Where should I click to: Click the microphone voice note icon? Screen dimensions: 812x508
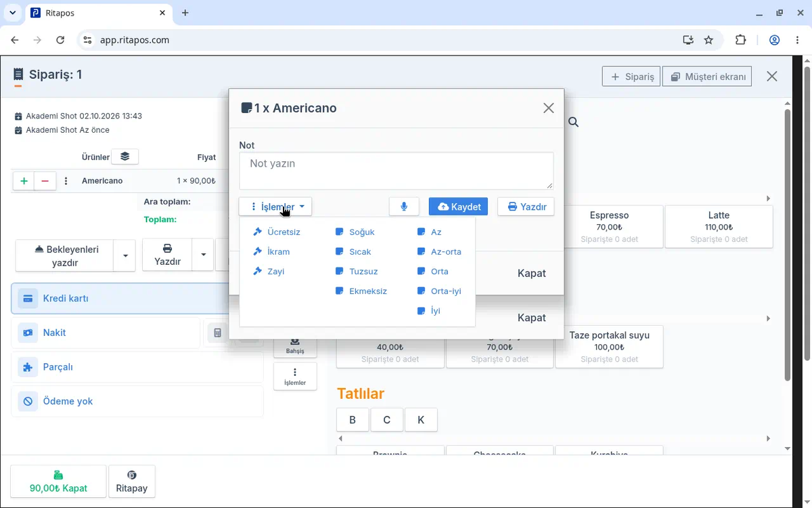[404, 207]
